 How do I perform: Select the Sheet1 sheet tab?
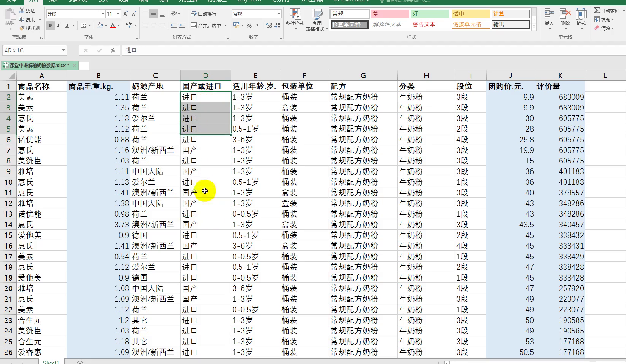(51, 362)
